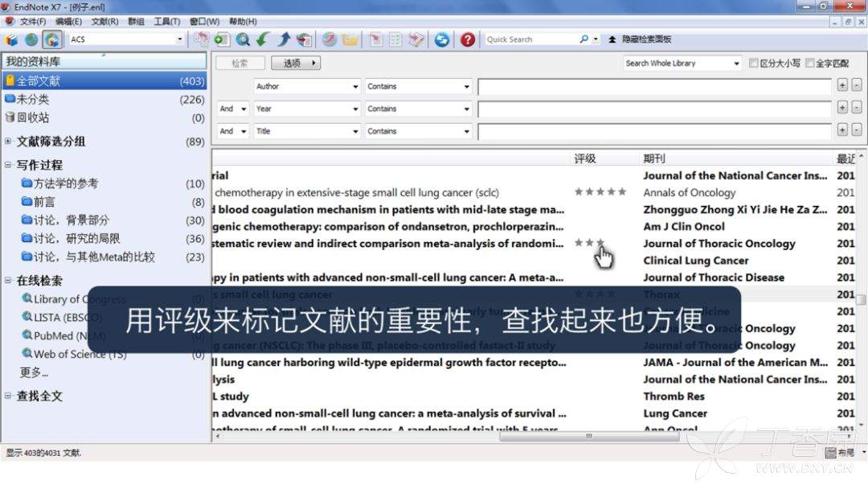Viewport: 868px width, 489px height.
Task: Click the format bibliography toolbar icon
Action: tap(395, 39)
